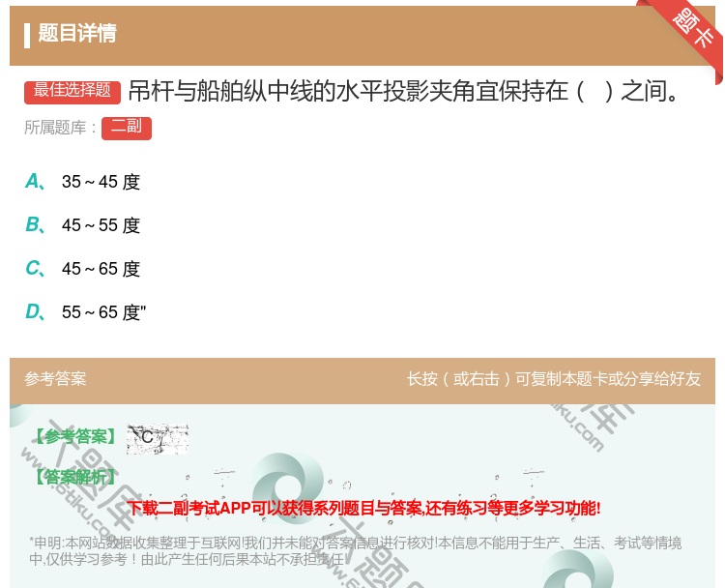Click the 参考答案 section heading
This screenshot has width=725, height=588.
tap(55, 379)
